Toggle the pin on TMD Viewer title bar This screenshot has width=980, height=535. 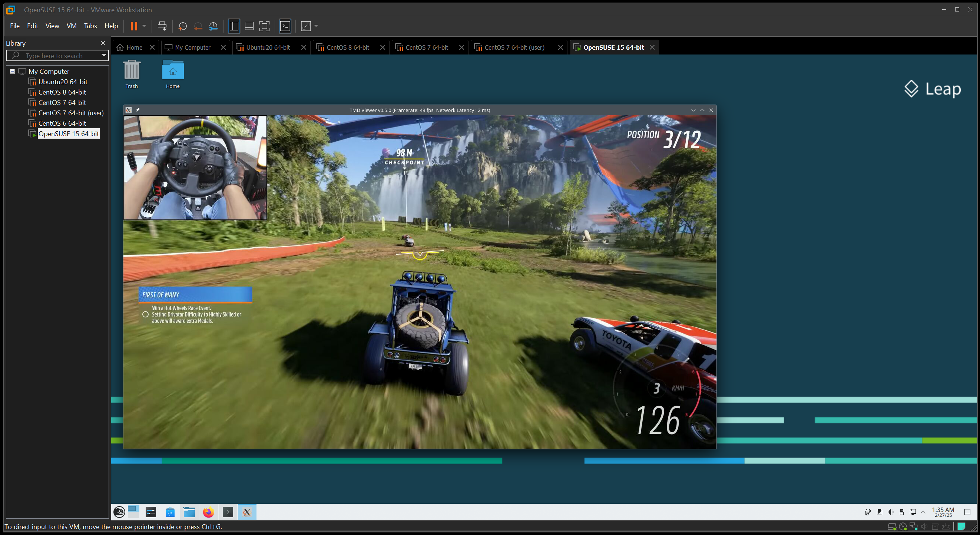[138, 110]
